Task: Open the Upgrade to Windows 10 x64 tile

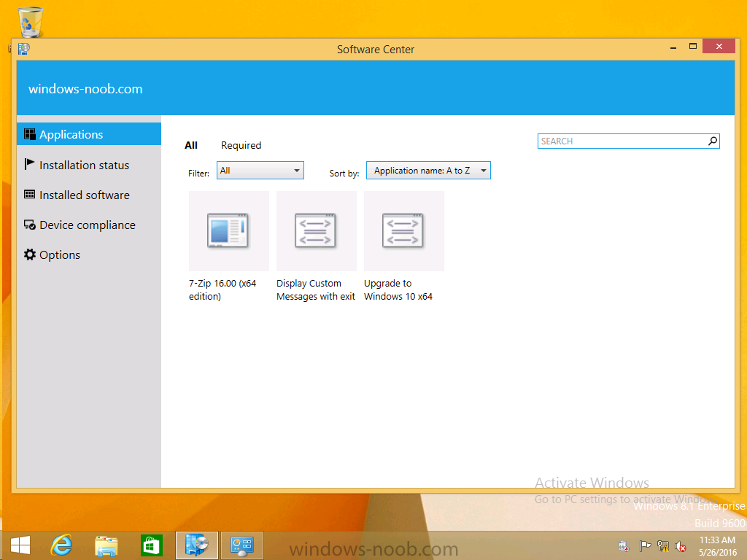Action: pos(404,231)
